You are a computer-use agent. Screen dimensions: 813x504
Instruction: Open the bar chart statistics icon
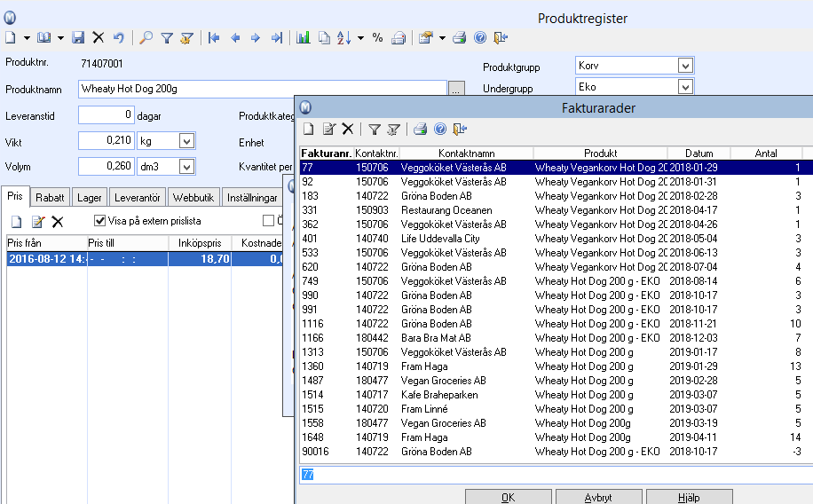pyautogui.click(x=303, y=38)
